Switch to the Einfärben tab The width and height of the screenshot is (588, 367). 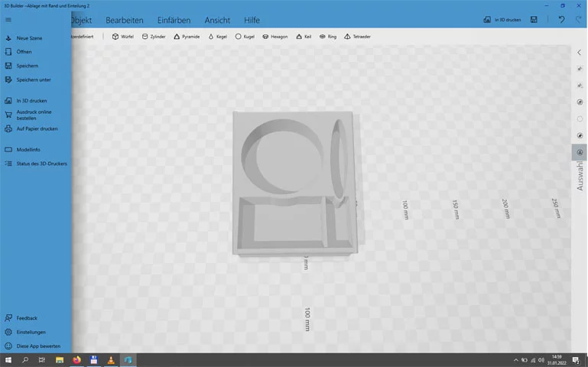click(174, 20)
